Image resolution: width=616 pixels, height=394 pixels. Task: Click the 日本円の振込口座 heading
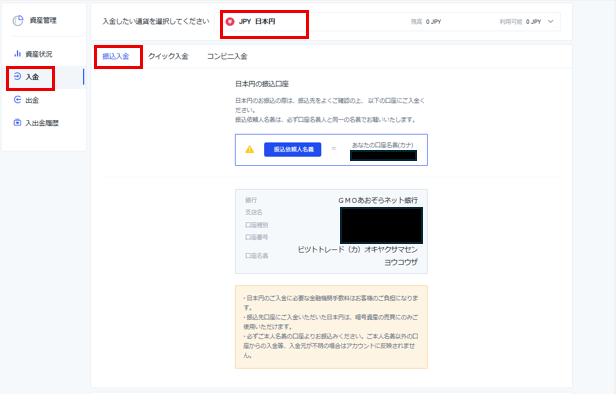(262, 84)
